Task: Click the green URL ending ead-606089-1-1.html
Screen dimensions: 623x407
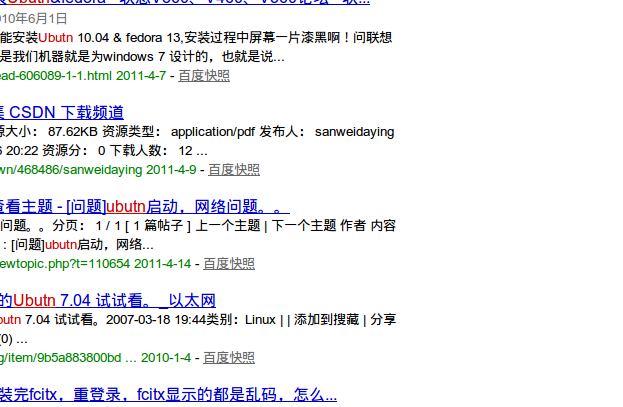Action: tap(56, 76)
